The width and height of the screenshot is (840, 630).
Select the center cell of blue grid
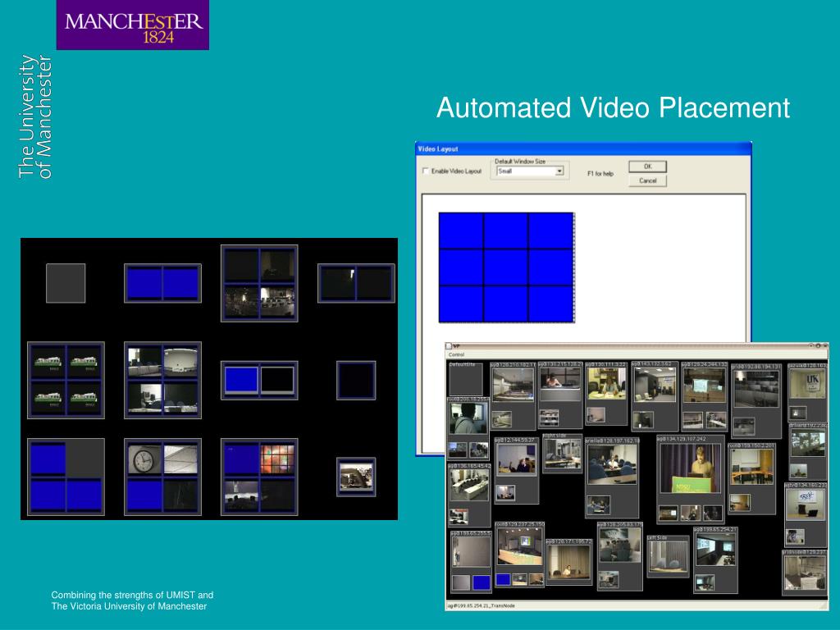pyautogui.click(x=505, y=267)
